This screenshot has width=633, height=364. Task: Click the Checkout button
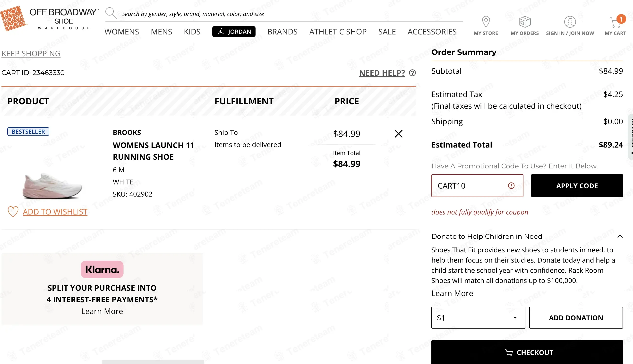tap(527, 352)
